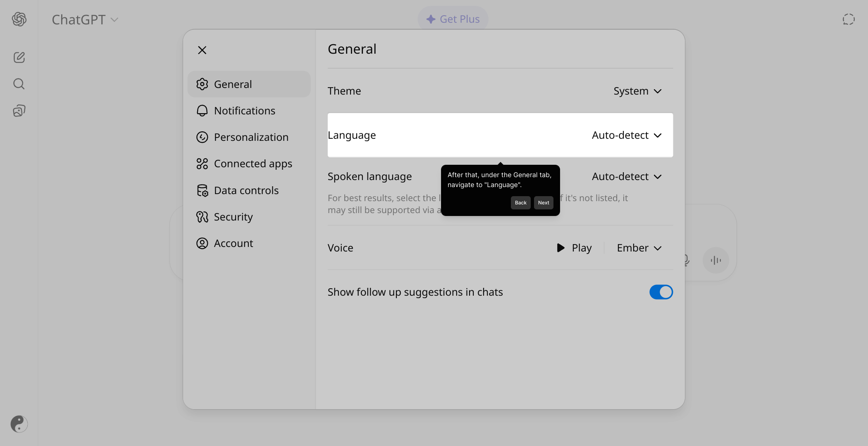
Task: Play the voice sample
Action: point(574,248)
